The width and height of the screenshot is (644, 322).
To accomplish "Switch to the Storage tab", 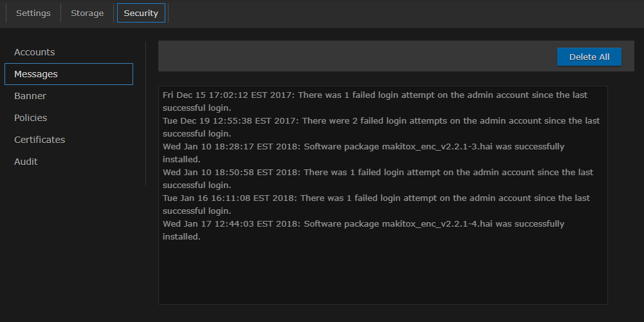I will pos(87,14).
